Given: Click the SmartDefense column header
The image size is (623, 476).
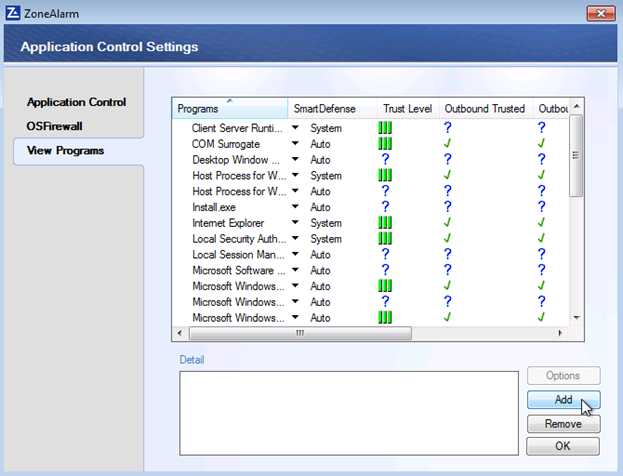Looking at the screenshot, I should [332, 108].
